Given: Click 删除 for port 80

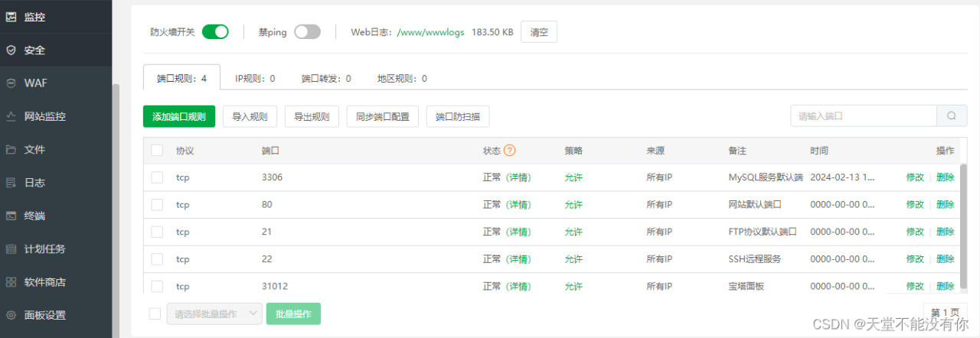Looking at the screenshot, I should 945,204.
